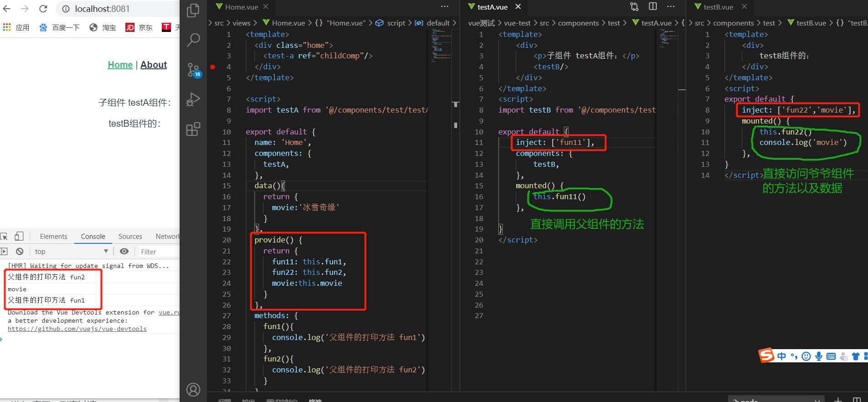This screenshot has height=402, width=868.
Task: Click "inject: ['fun11']," line in testA.vue
Action: click(555, 143)
